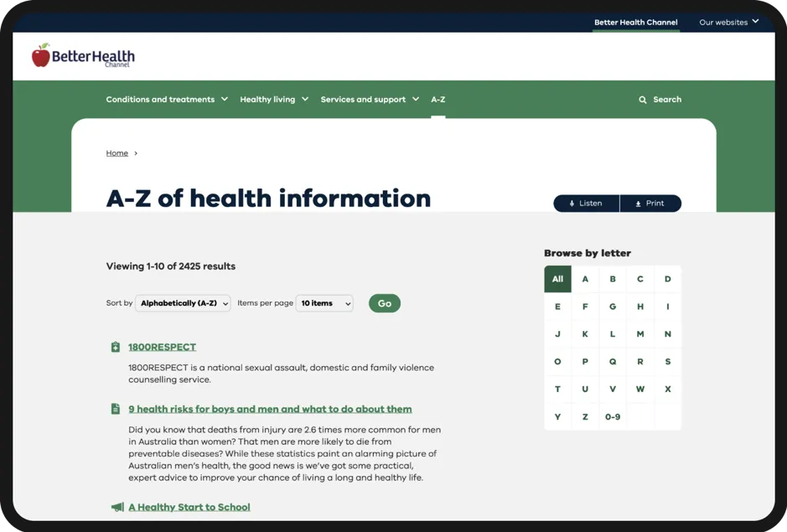Expand the Our websites menu
The height and width of the screenshot is (532, 787).
pos(727,22)
